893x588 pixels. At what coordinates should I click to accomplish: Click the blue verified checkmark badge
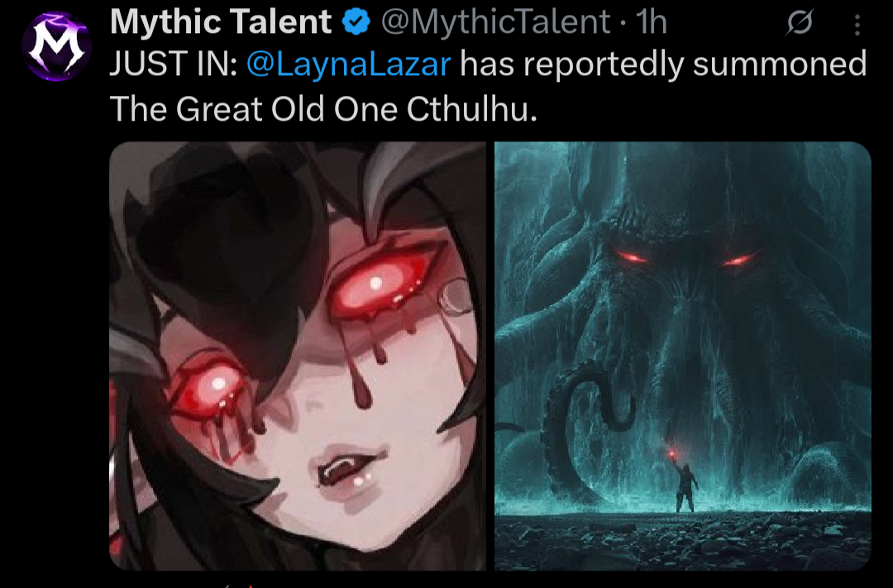point(356,22)
